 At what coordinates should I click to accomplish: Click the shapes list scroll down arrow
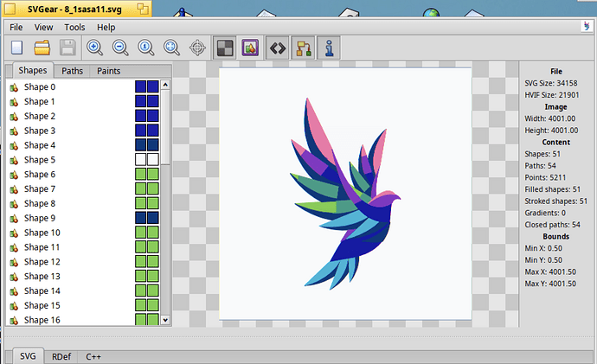point(166,320)
